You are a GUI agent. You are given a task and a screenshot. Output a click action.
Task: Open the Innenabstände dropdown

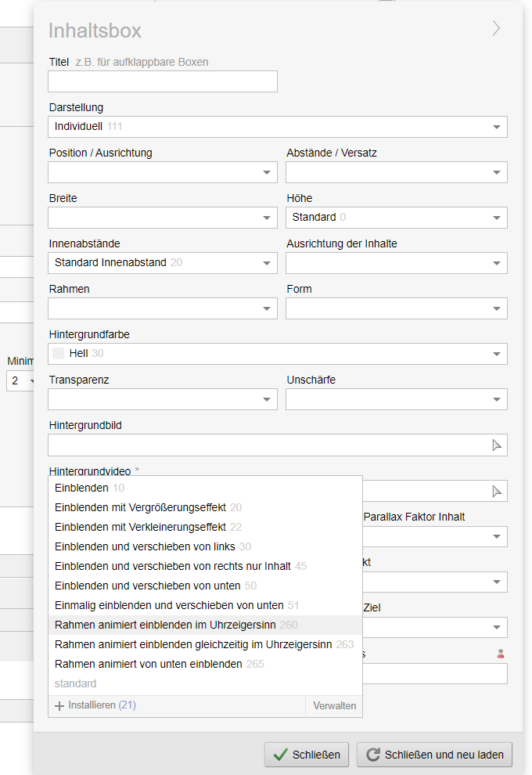click(163, 263)
